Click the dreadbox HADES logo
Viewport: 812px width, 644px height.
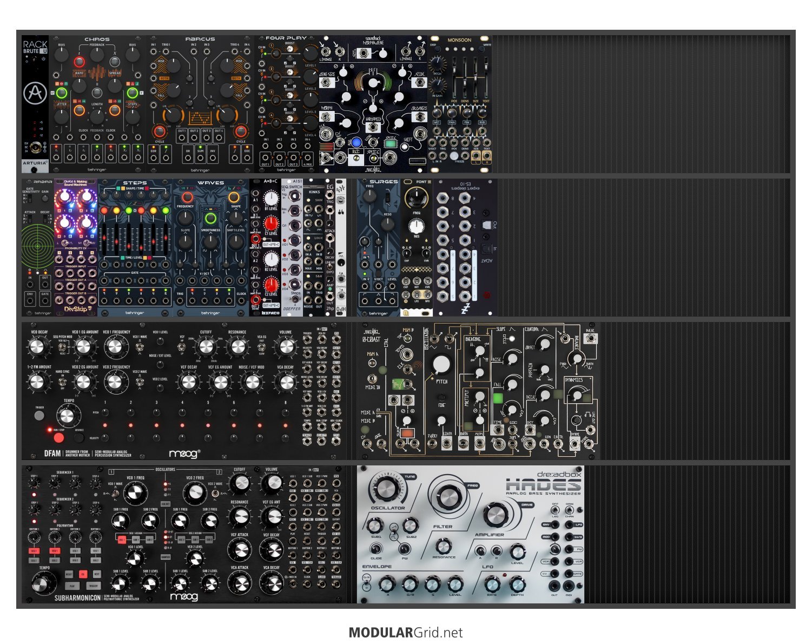click(543, 483)
